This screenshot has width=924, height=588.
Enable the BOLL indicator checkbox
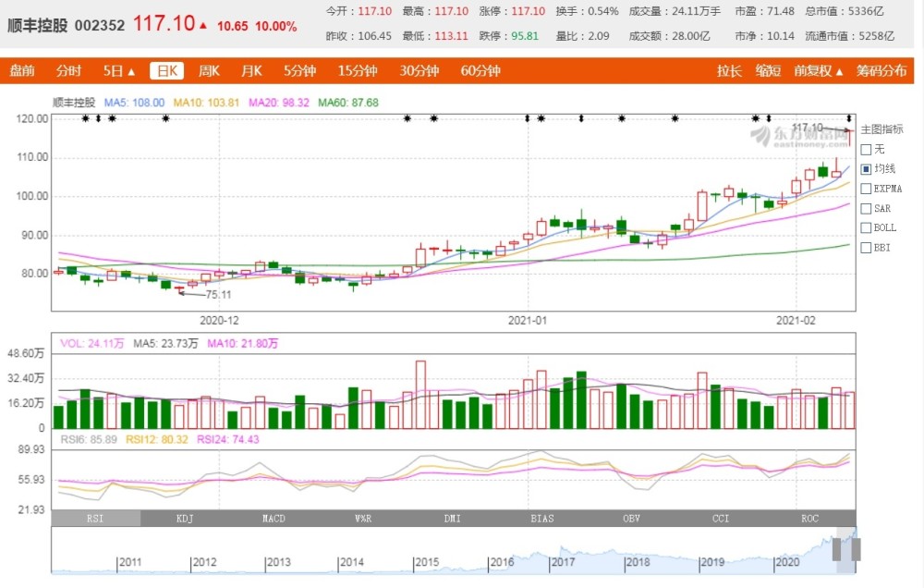(x=867, y=227)
